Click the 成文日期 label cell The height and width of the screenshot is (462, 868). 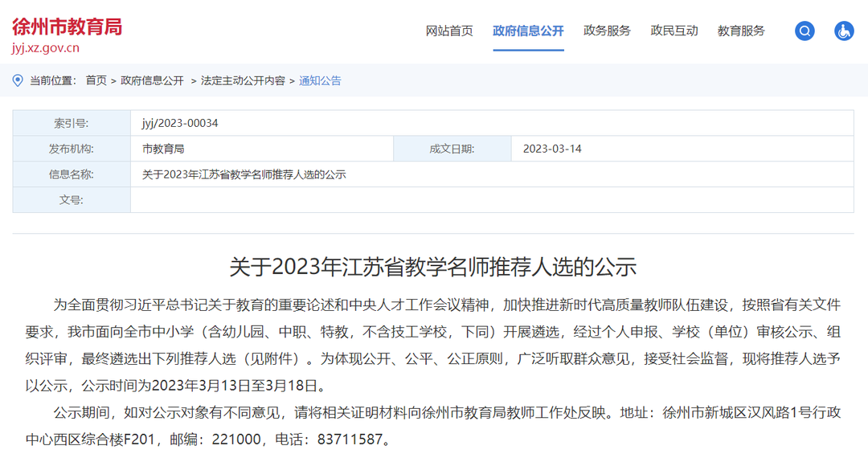(x=452, y=149)
